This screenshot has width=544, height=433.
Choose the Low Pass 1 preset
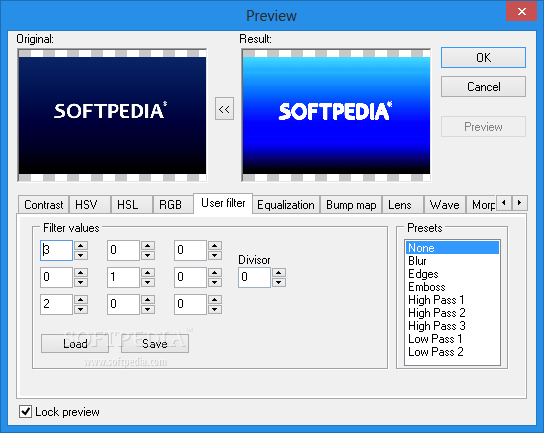(x=452, y=339)
